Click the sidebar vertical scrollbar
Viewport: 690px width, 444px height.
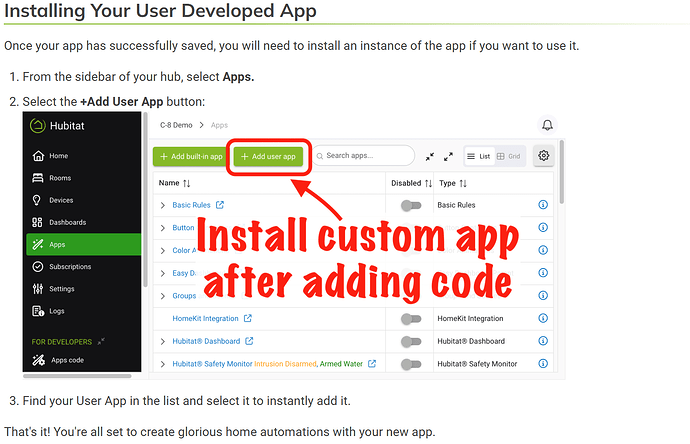click(145, 200)
